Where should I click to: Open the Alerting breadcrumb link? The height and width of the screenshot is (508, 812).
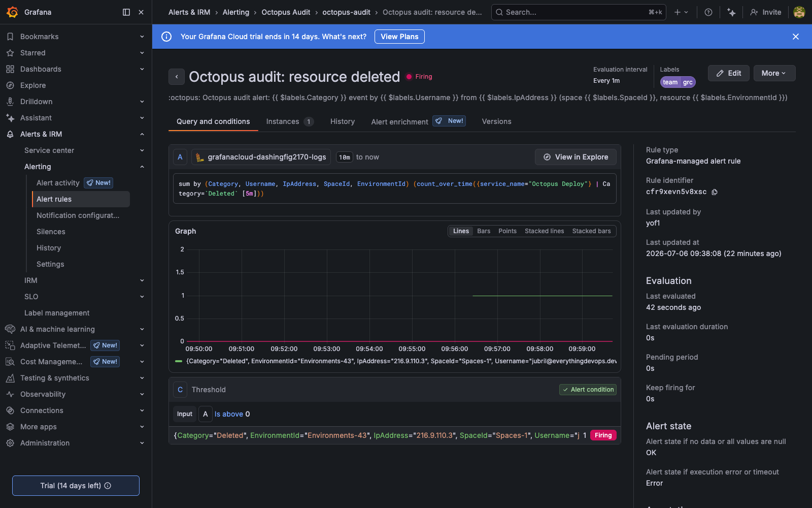(236, 12)
